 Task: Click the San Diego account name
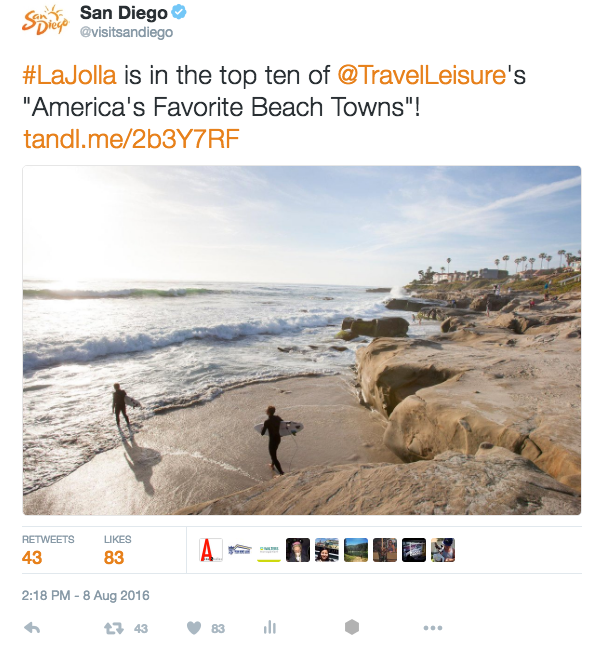coord(124,13)
